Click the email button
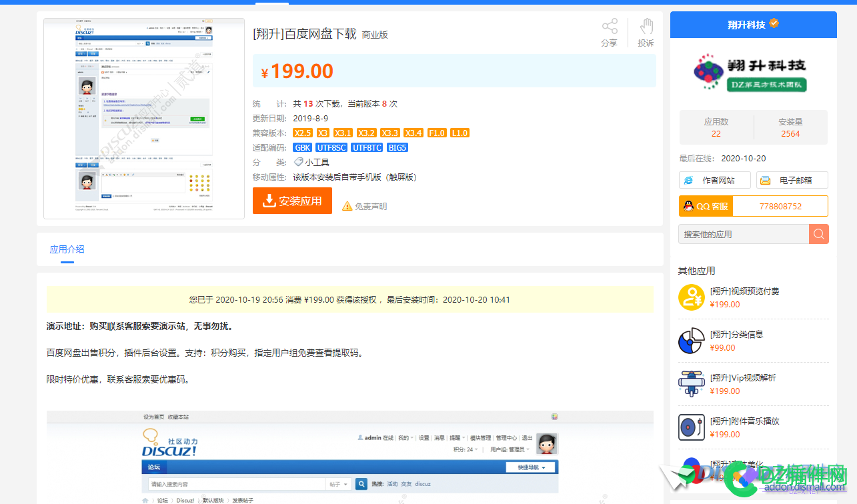Image resolution: width=857 pixels, height=504 pixels. click(792, 180)
